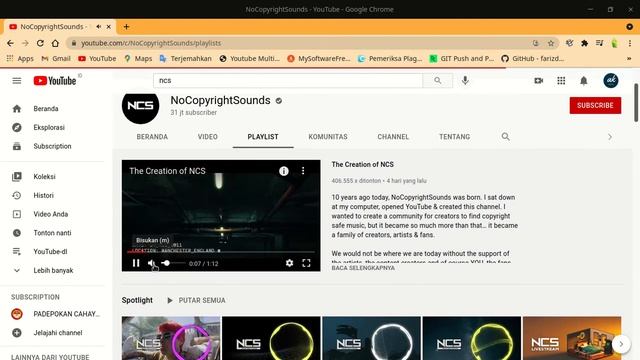The height and width of the screenshot is (360, 640).
Task: Open browser home page
Action: pos(55,43)
